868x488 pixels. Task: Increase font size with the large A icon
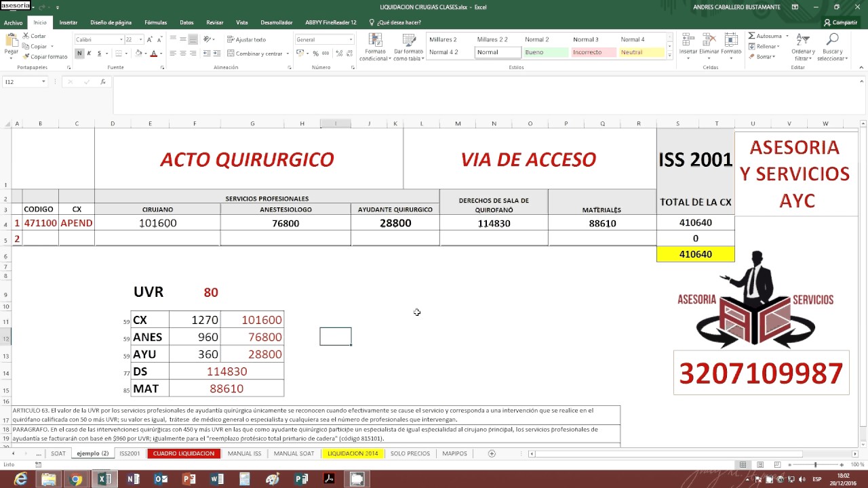click(150, 39)
